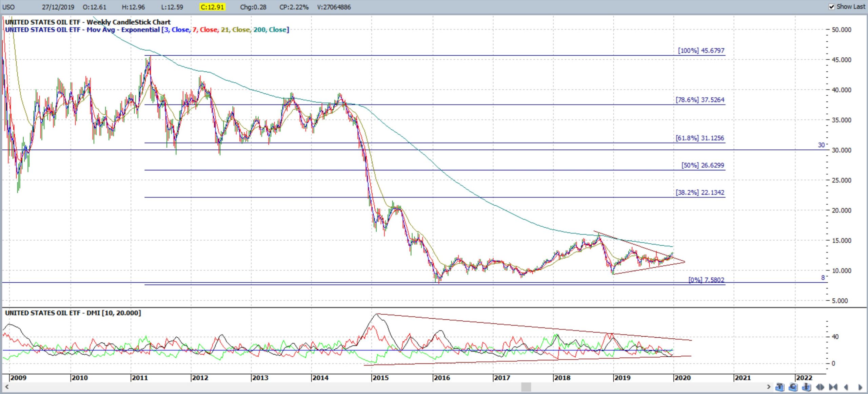Click the scrollbar right arrow
868x394 pixels.
point(768,387)
